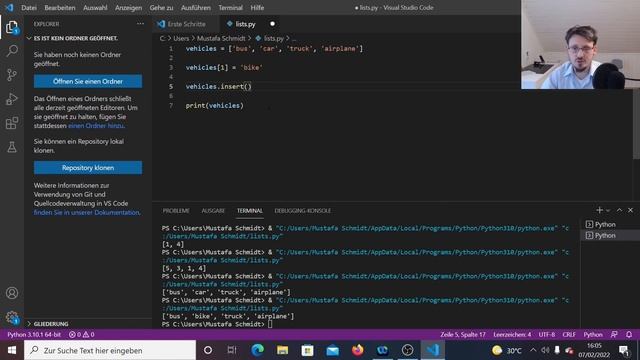Open the Explorer view in activity bar
The height and width of the screenshot is (360, 640).
(x=12, y=27)
